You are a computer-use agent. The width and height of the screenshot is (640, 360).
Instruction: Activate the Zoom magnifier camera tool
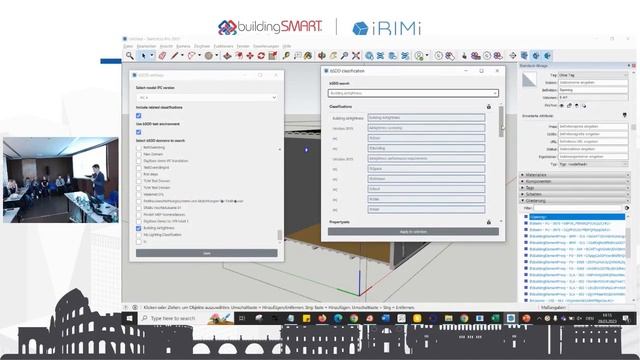pos(344,56)
